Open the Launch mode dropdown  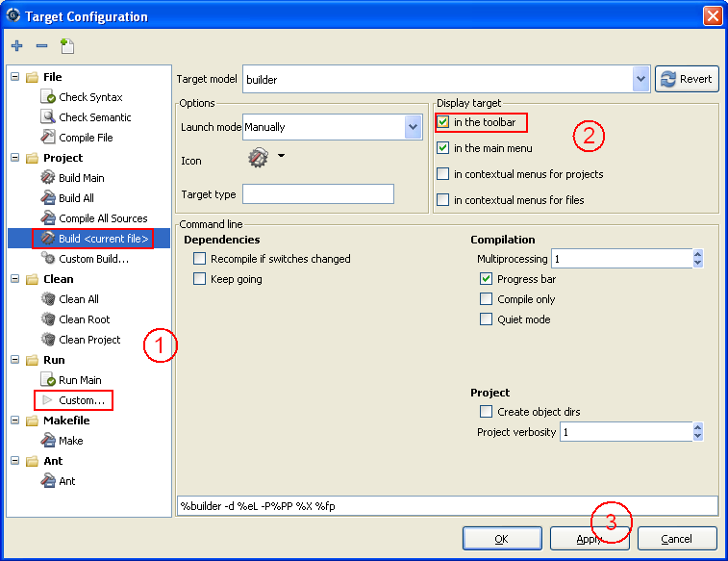point(413,126)
